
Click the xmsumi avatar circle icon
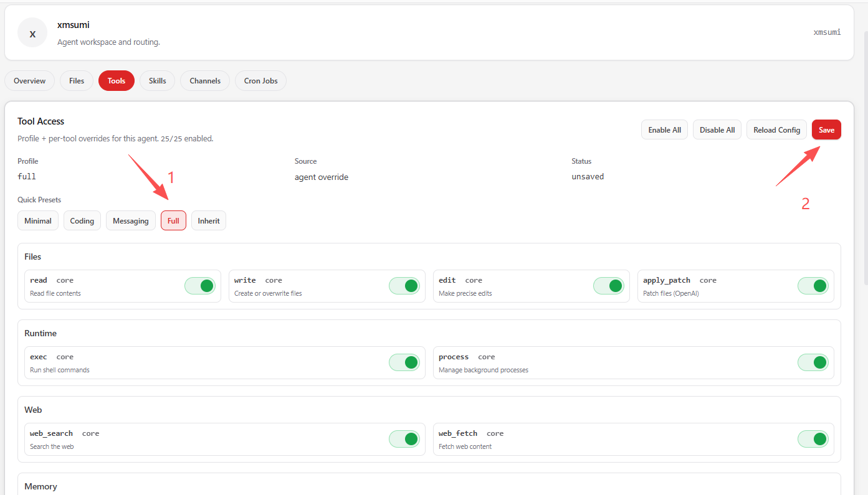pyautogui.click(x=32, y=33)
